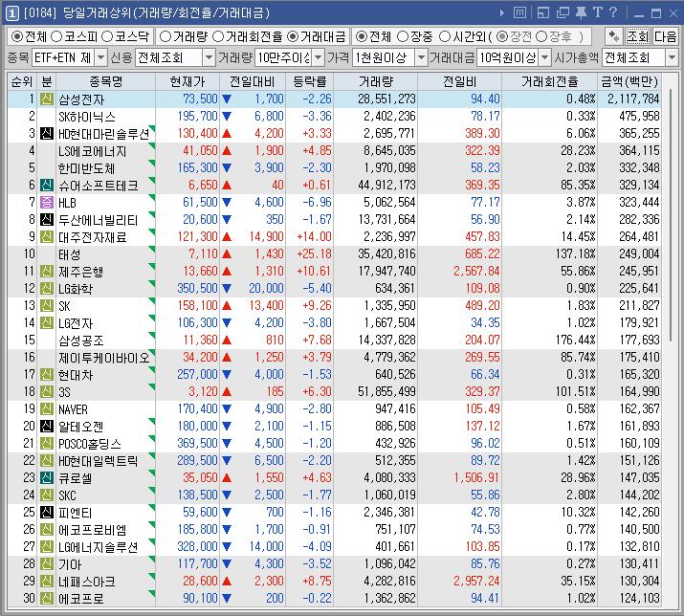The width and height of the screenshot is (684, 616).
Task: Select the 장중 session radio button
Action: point(403,36)
